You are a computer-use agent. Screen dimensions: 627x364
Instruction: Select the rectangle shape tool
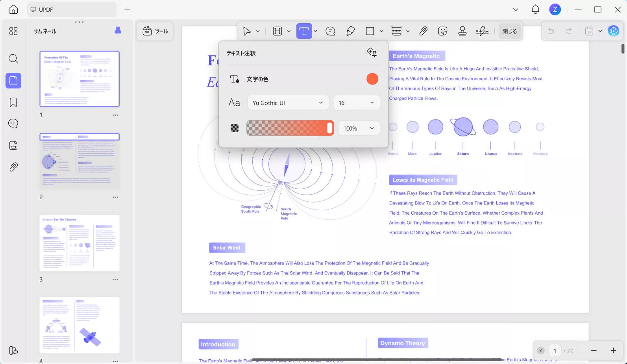click(370, 31)
